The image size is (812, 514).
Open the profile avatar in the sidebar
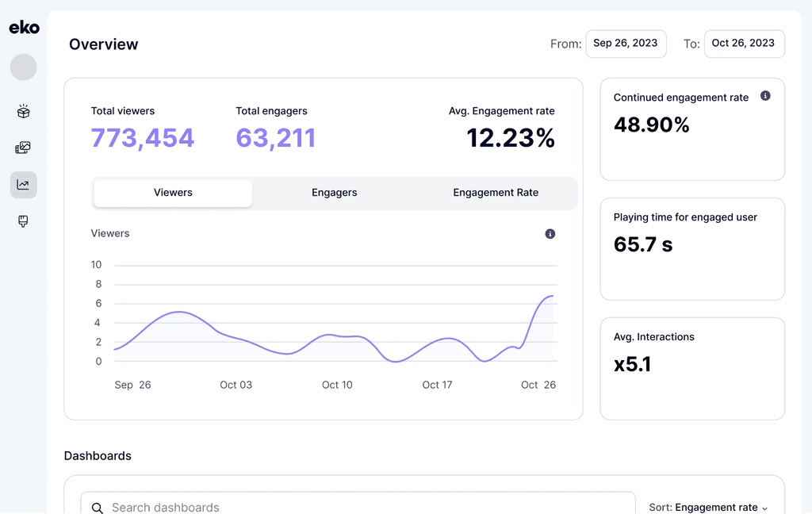pyautogui.click(x=23, y=67)
